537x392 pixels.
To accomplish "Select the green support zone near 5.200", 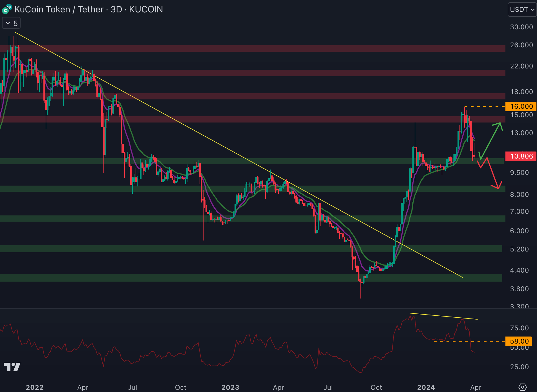I will pyautogui.click(x=254, y=248).
